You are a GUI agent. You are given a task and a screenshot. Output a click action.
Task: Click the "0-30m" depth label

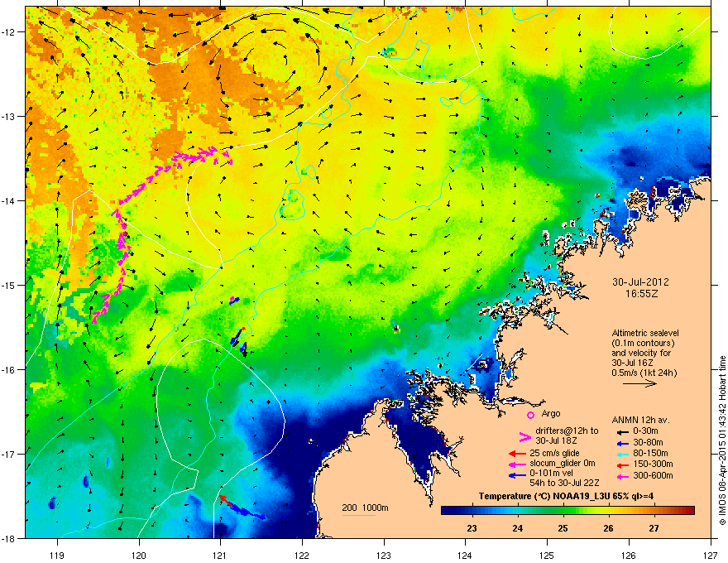click(646, 431)
